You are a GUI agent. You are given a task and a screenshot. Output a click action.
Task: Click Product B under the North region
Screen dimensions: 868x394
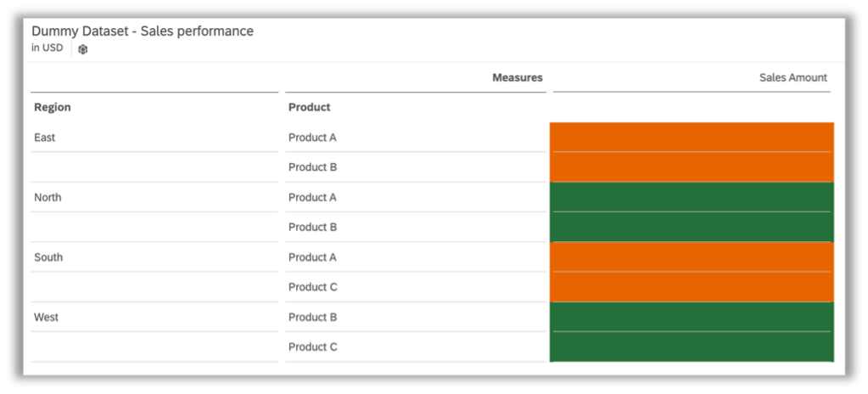(312, 228)
